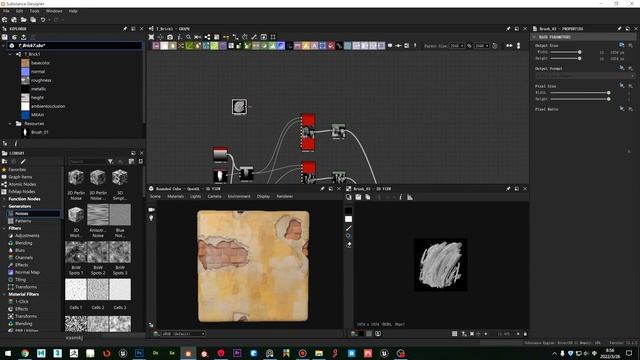
Task: Click the Photoshop icon on taskbar
Action: (x=139, y=353)
